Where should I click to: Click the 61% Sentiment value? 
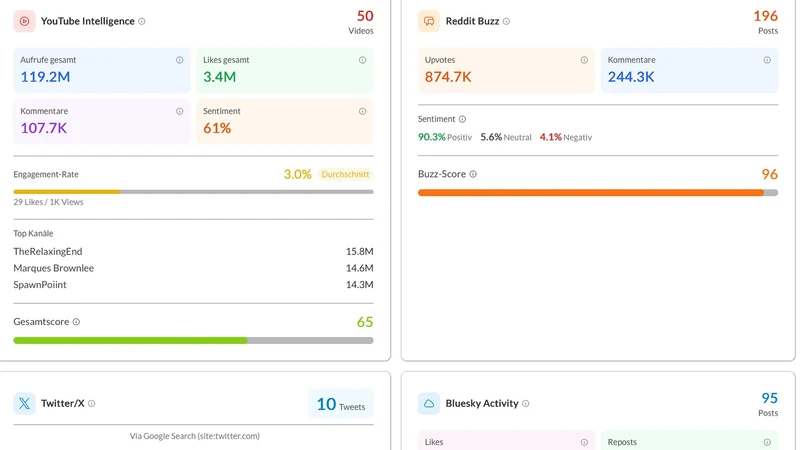pyautogui.click(x=217, y=128)
